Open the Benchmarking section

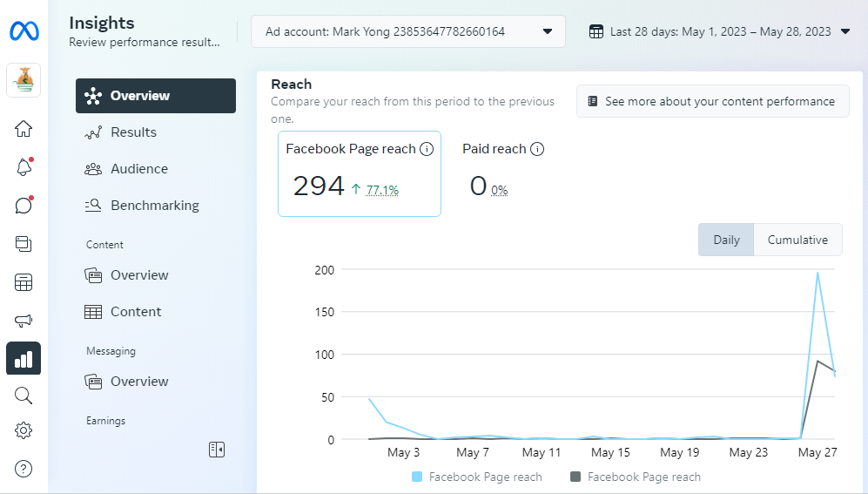(x=156, y=206)
